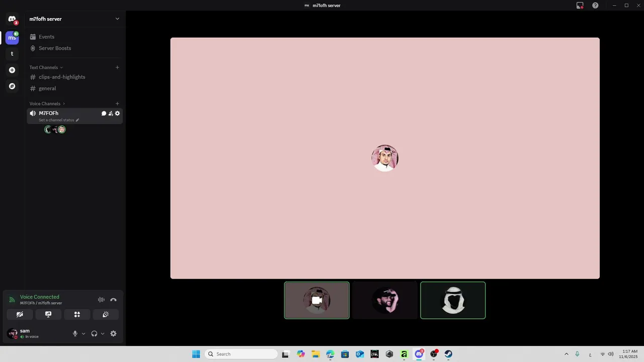Open the Events page
Screen dimensions: 644x362
(74, 37)
